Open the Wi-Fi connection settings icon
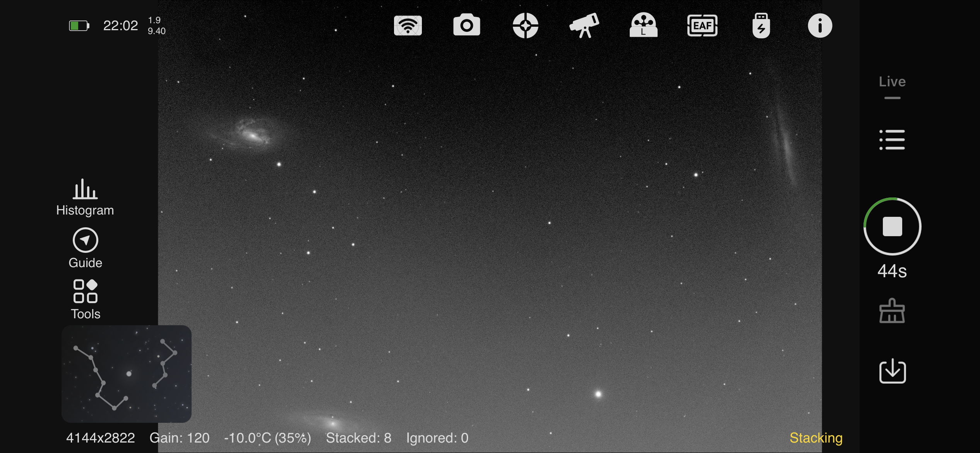This screenshot has height=453, width=980. tap(408, 26)
